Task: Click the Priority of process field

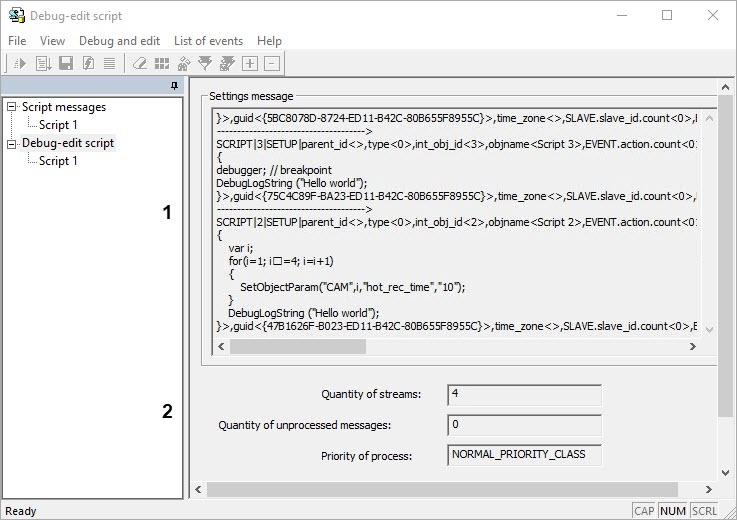Action: [x=524, y=455]
